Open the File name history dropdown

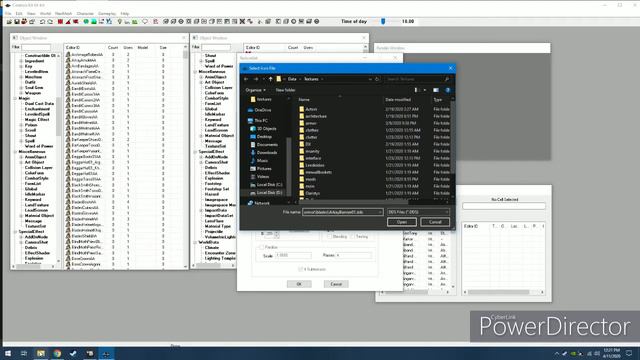click(x=380, y=212)
